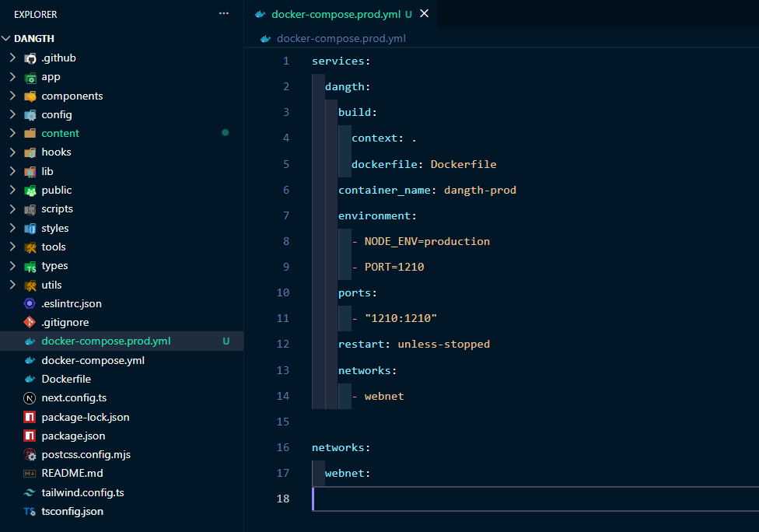Click the next.config.ts Next.js icon
This screenshot has height=532, width=759.
click(x=30, y=398)
